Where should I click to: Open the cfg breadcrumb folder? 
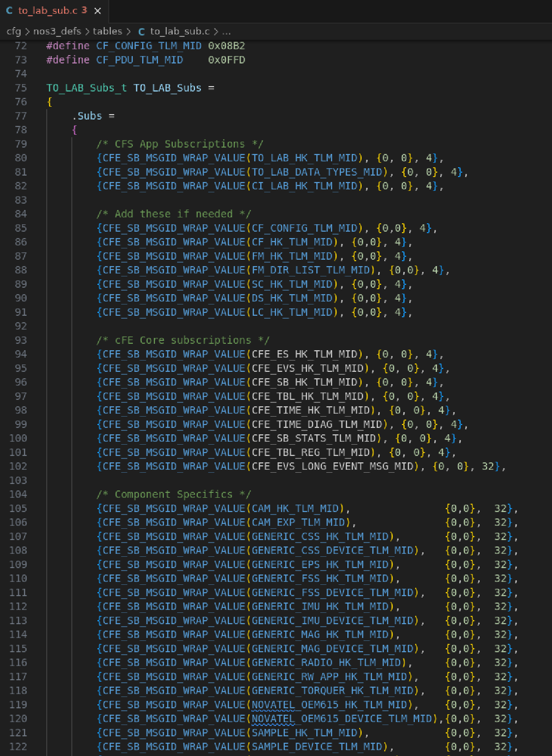click(14, 31)
